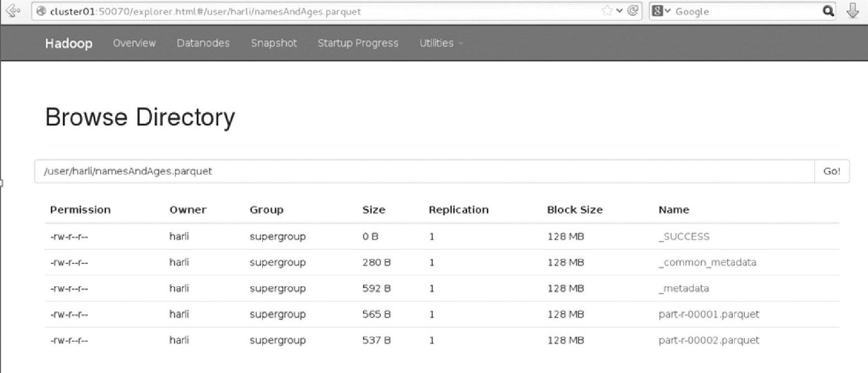868x373 pixels.
Task: Click supergroup in part-r-00001.parquet row
Action: [278, 315]
